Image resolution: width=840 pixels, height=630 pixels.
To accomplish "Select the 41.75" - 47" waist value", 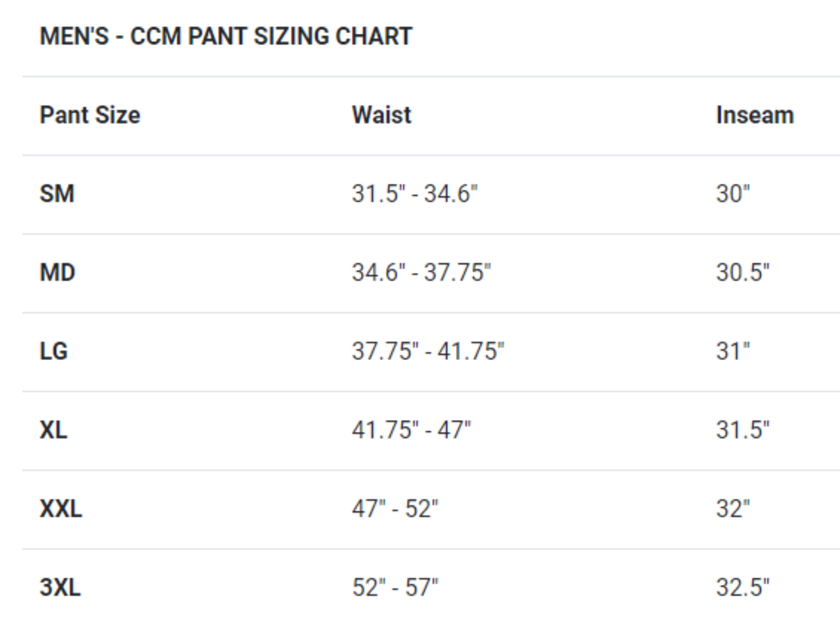I will pyautogui.click(x=412, y=430).
